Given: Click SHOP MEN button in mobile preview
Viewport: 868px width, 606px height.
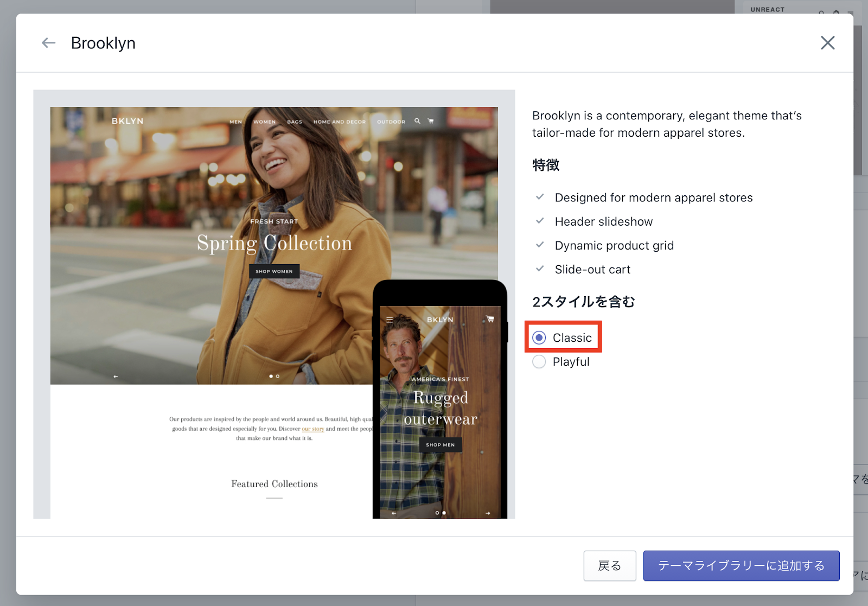Looking at the screenshot, I should [440, 445].
